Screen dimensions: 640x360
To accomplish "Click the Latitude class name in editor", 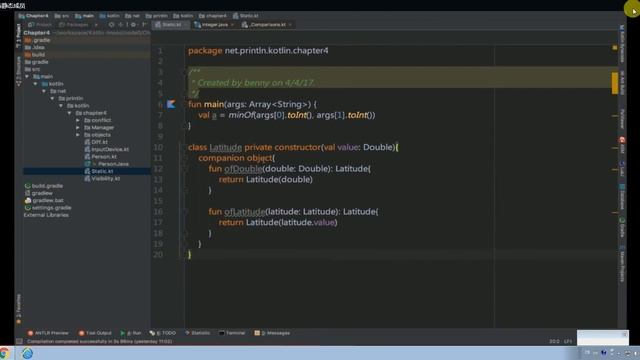I will (226, 147).
